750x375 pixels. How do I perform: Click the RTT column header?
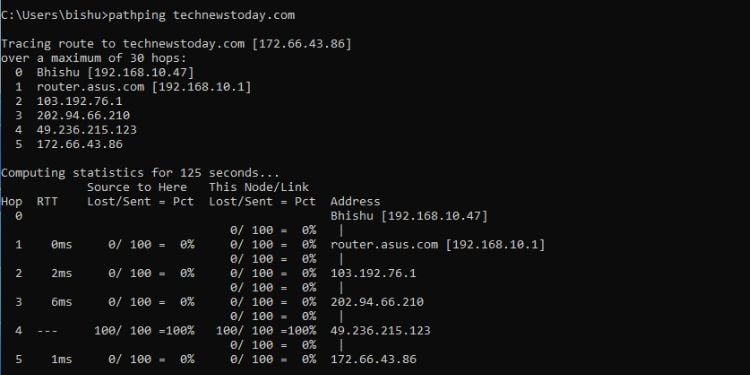[x=47, y=201]
